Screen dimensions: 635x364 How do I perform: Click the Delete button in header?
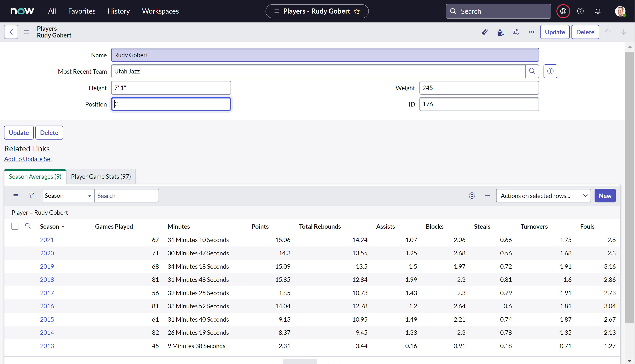point(585,32)
